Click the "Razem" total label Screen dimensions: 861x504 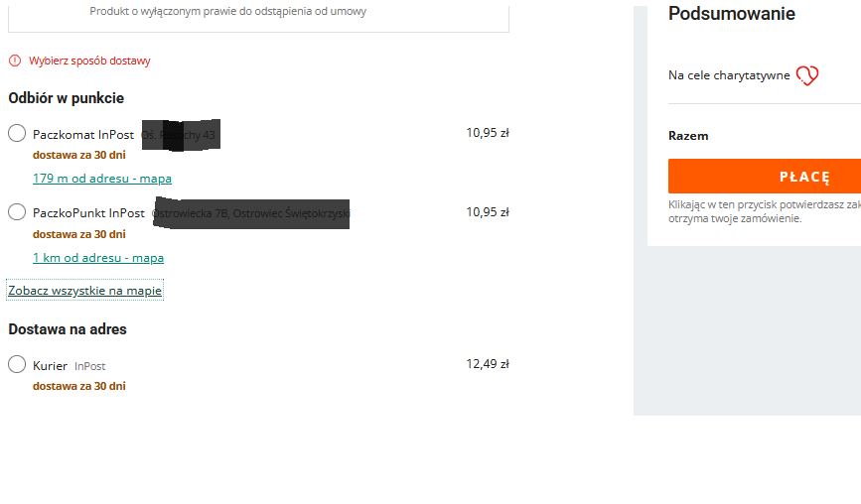[x=688, y=136]
